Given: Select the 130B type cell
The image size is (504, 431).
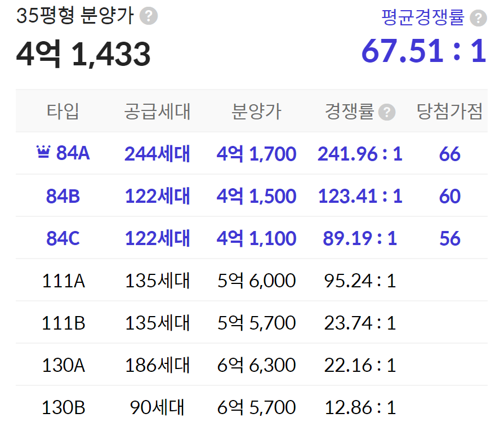Looking at the screenshot, I should coord(63,407).
